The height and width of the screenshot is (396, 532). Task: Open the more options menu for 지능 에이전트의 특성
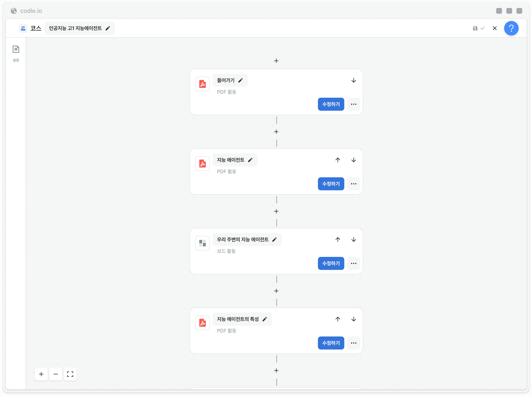(x=354, y=343)
